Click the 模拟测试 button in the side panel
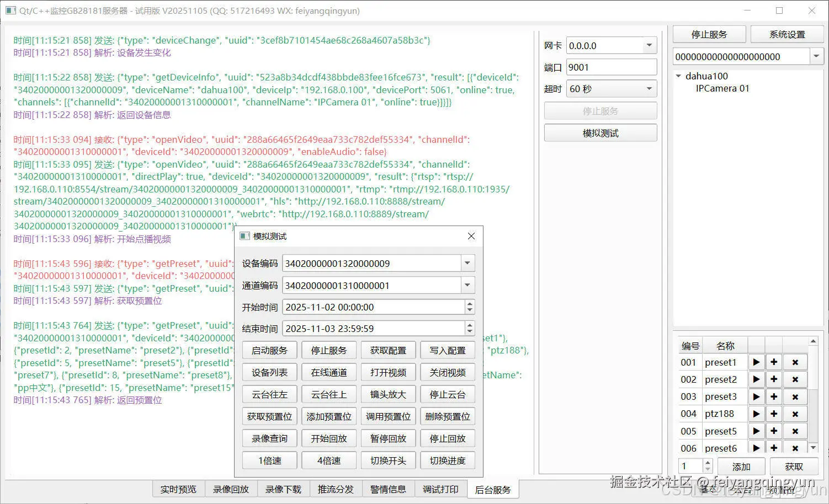The image size is (829, 504). (x=601, y=133)
